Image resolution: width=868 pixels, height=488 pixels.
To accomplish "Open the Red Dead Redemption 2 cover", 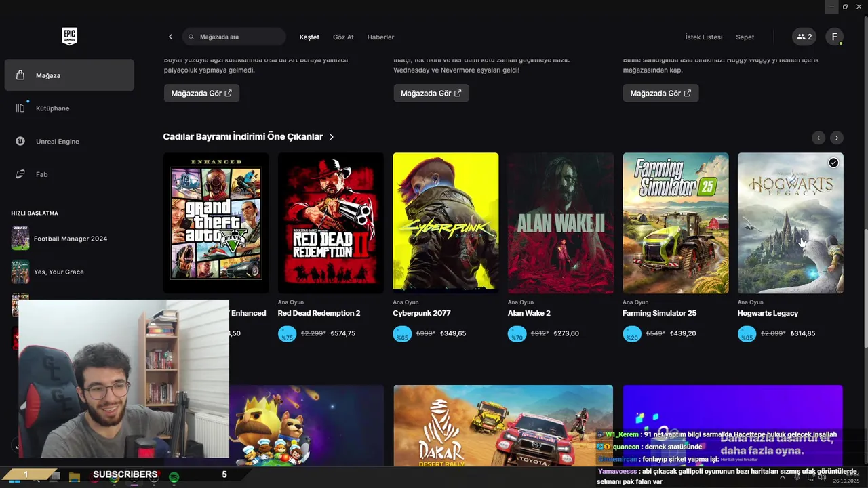I will (331, 223).
